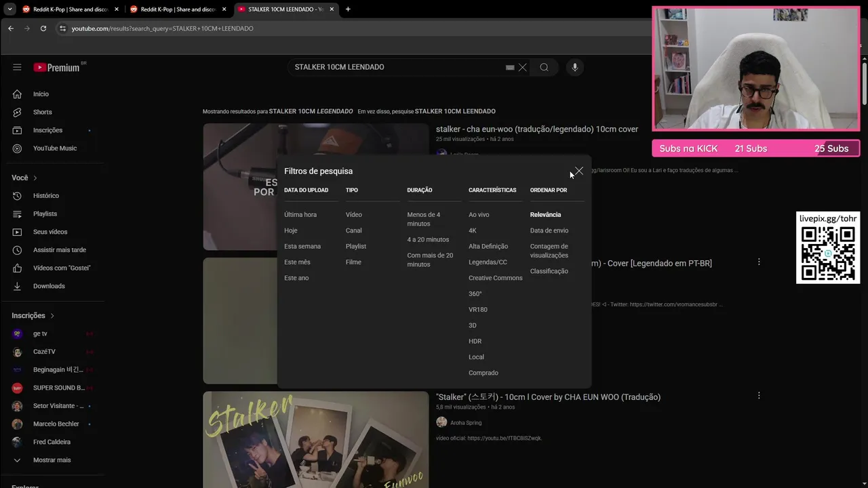The width and height of the screenshot is (868, 488).
Task: Toggle the Legendas/CC filter
Action: pyautogui.click(x=488, y=262)
